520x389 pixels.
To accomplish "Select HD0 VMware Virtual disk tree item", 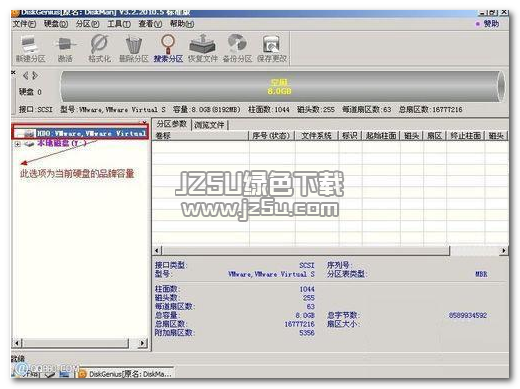I will point(91,133).
